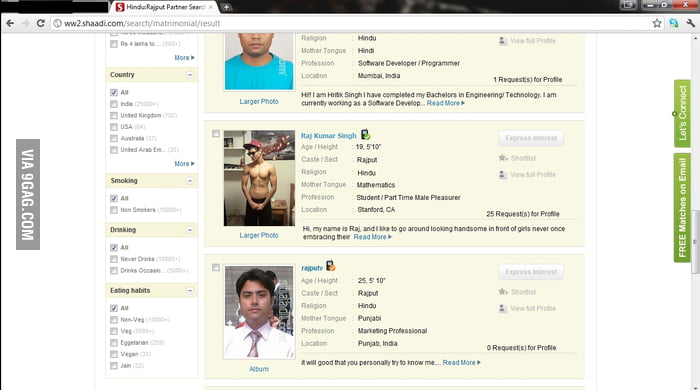
Task: Collapse the Smoking filter section
Action: (x=190, y=181)
